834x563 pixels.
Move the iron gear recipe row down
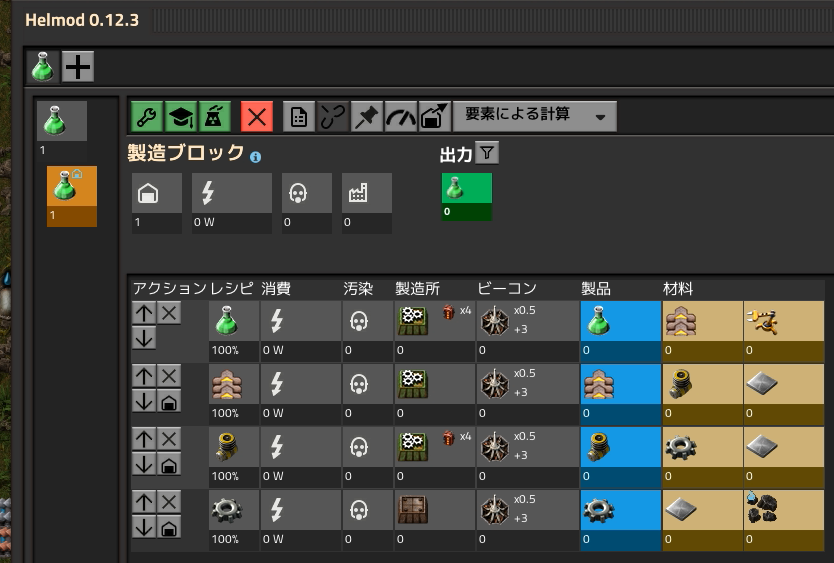point(144,527)
